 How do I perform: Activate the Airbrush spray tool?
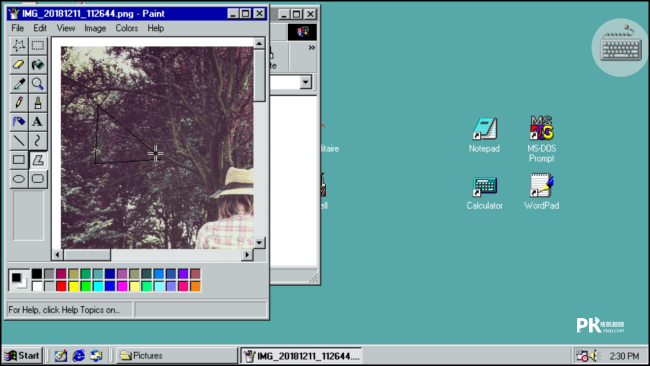pyautogui.click(x=19, y=121)
